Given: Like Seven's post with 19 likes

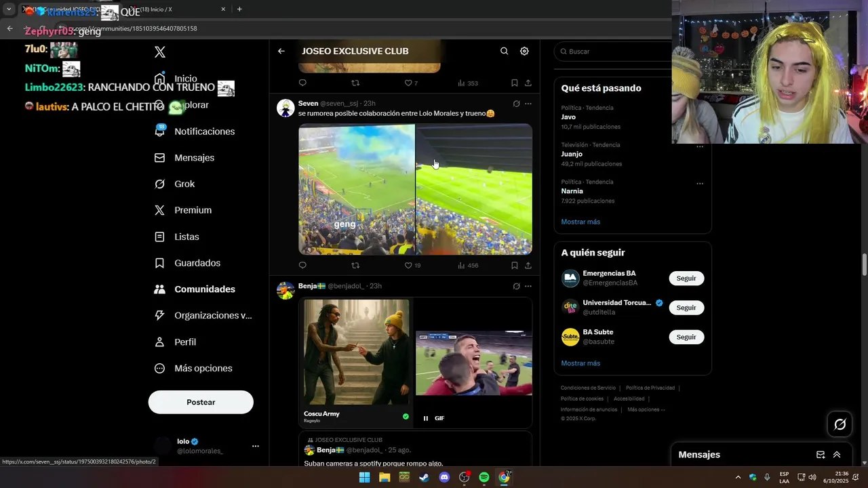Looking at the screenshot, I should 412,266.
